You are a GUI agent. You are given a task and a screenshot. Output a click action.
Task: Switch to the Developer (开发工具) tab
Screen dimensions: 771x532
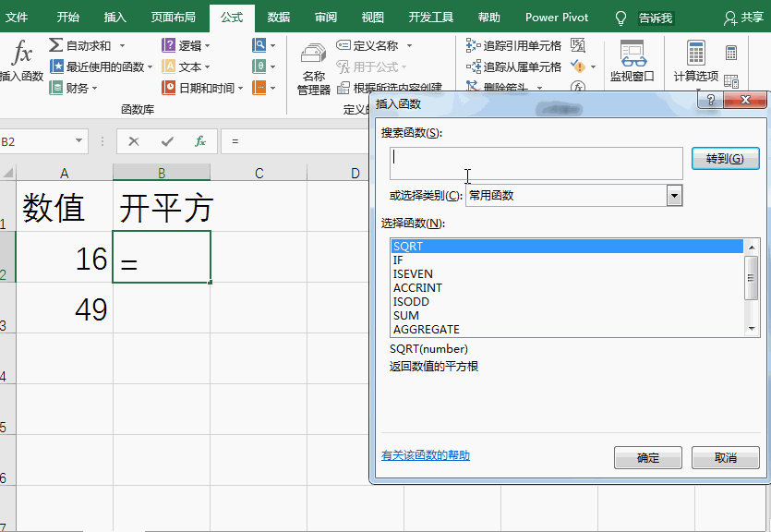[x=430, y=18]
